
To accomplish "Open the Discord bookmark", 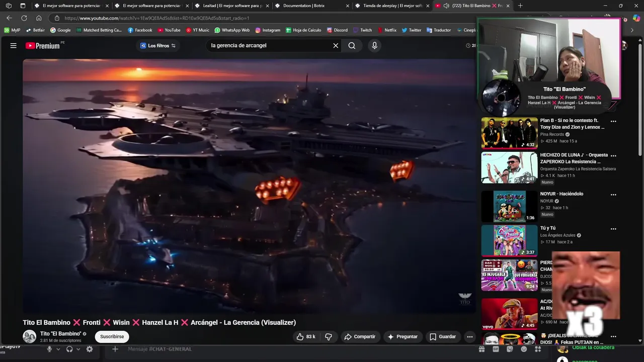I will click(337, 30).
